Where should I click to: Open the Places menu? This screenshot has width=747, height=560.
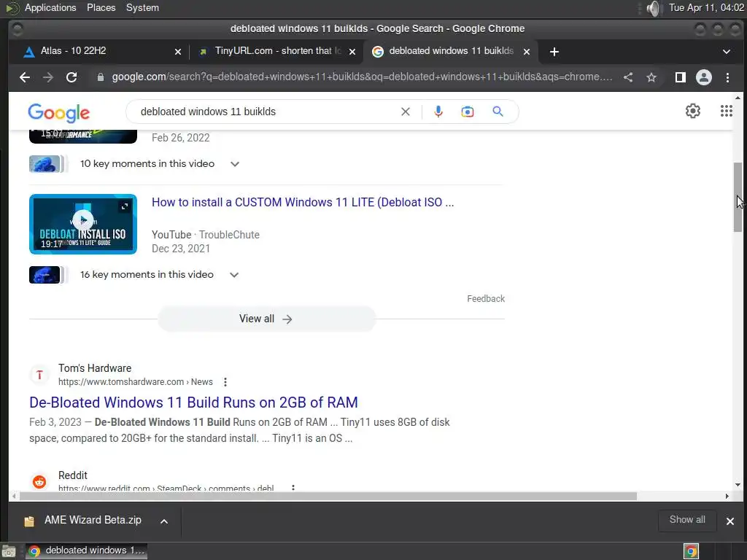pyautogui.click(x=101, y=7)
